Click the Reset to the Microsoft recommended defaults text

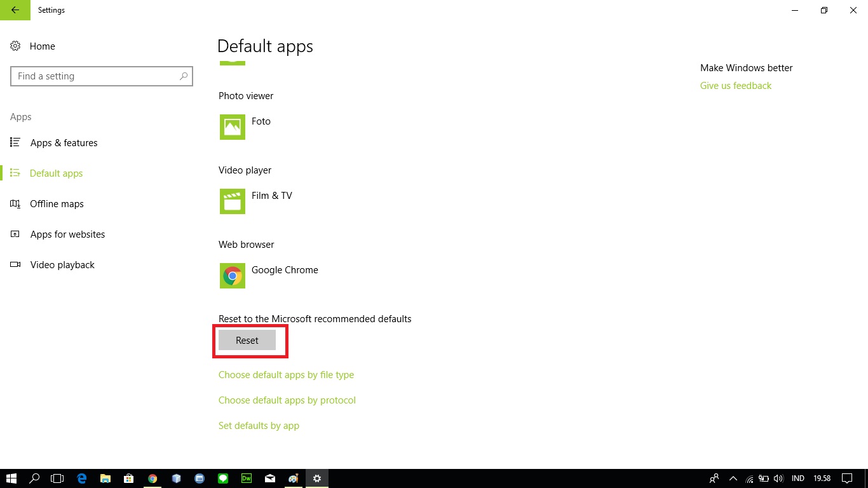(315, 319)
